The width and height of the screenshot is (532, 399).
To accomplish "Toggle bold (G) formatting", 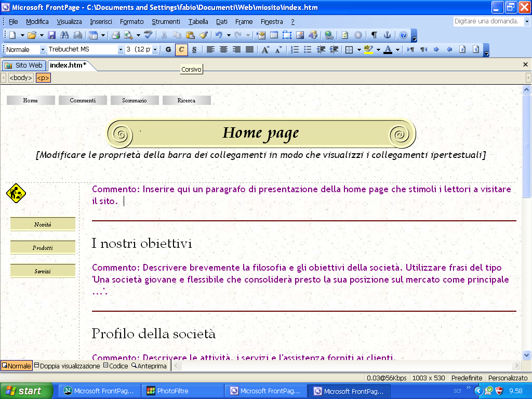I will pyautogui.click(x=168, y=49).
